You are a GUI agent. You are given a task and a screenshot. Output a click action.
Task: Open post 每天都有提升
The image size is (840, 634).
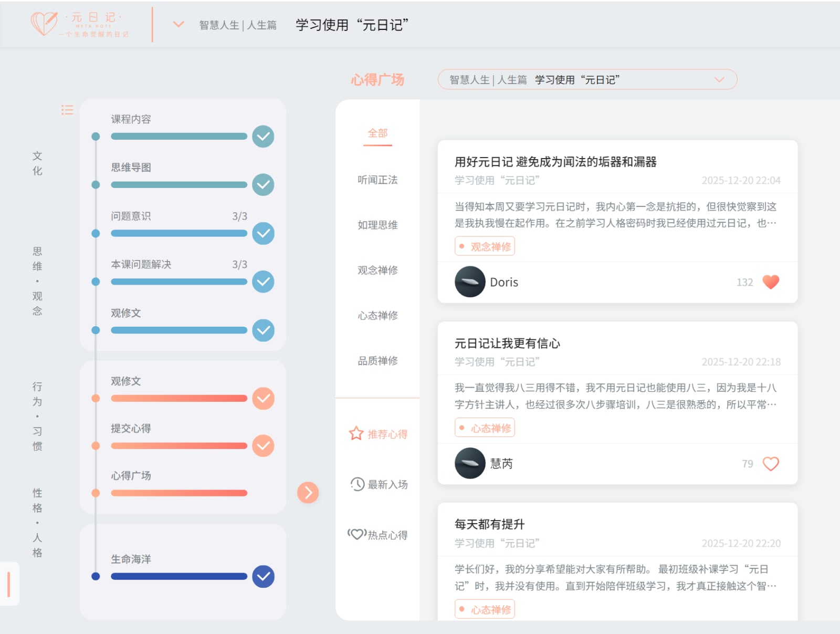489,524
